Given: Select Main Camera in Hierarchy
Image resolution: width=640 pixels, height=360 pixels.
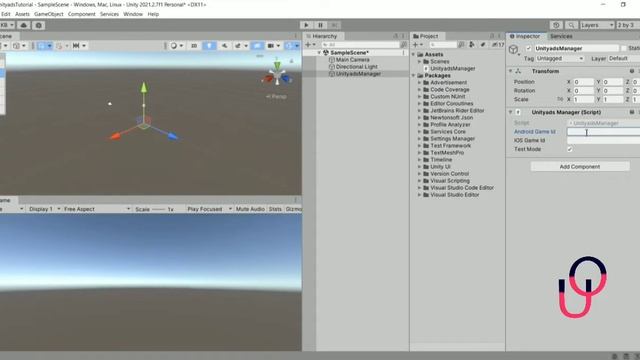Looking at the screenshot, I should click(352, 60).
